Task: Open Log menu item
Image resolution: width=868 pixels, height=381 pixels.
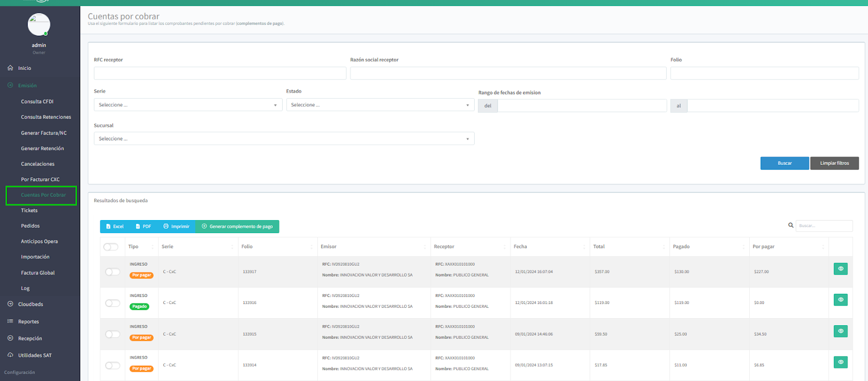Action: (x=25, y=288)
